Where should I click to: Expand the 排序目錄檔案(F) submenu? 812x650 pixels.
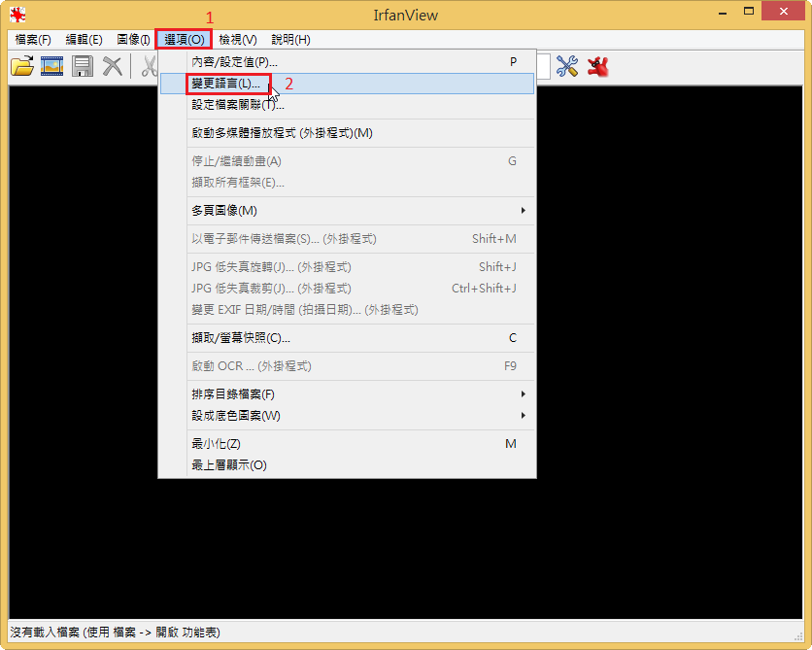[x=347, y=394]
